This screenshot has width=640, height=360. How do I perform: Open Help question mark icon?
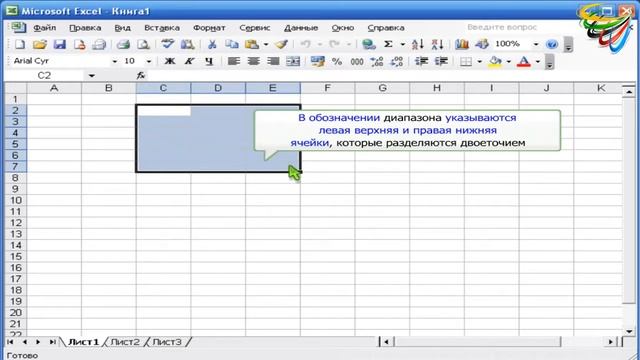pyautogui.click(x=552, y=44)
